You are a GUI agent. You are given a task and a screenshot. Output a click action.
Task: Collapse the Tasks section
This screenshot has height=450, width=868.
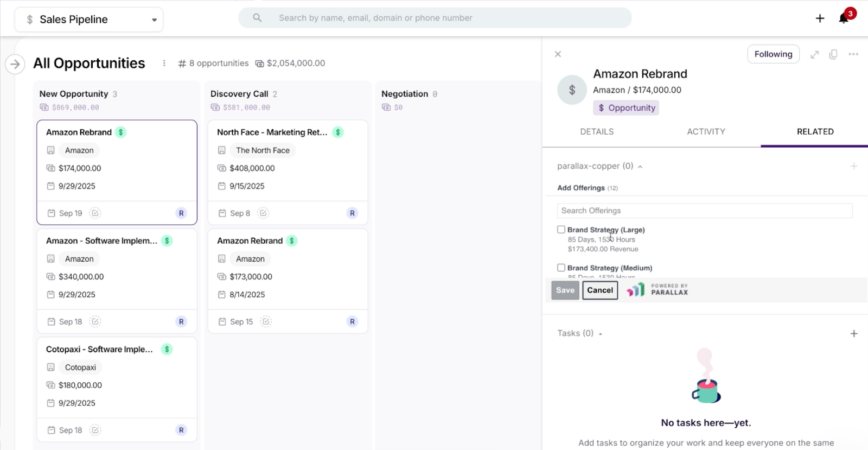click(601, 334)
